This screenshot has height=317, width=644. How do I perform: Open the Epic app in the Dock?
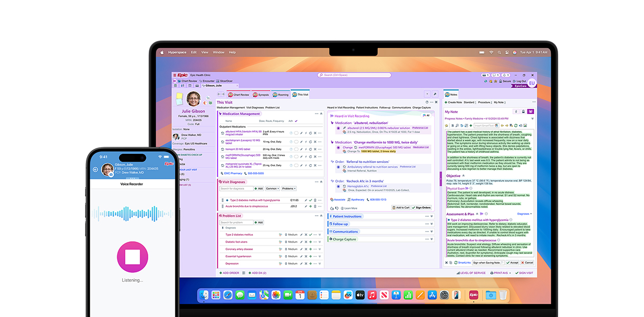pos(473,295)
